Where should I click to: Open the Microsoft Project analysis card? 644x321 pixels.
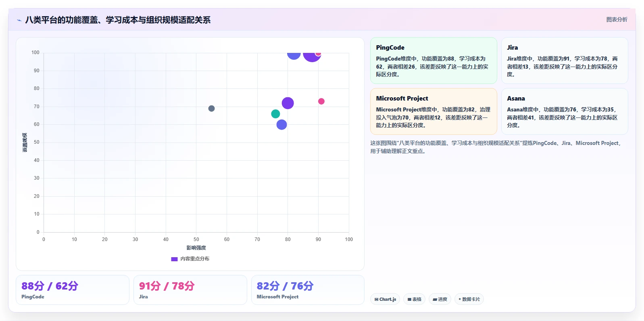(434, 111)
